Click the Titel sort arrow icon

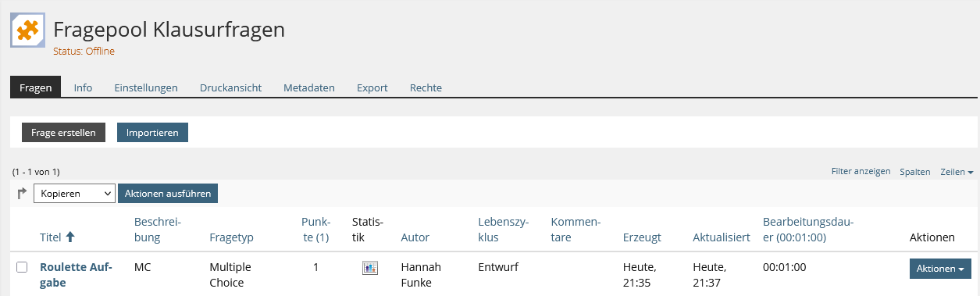70,237
